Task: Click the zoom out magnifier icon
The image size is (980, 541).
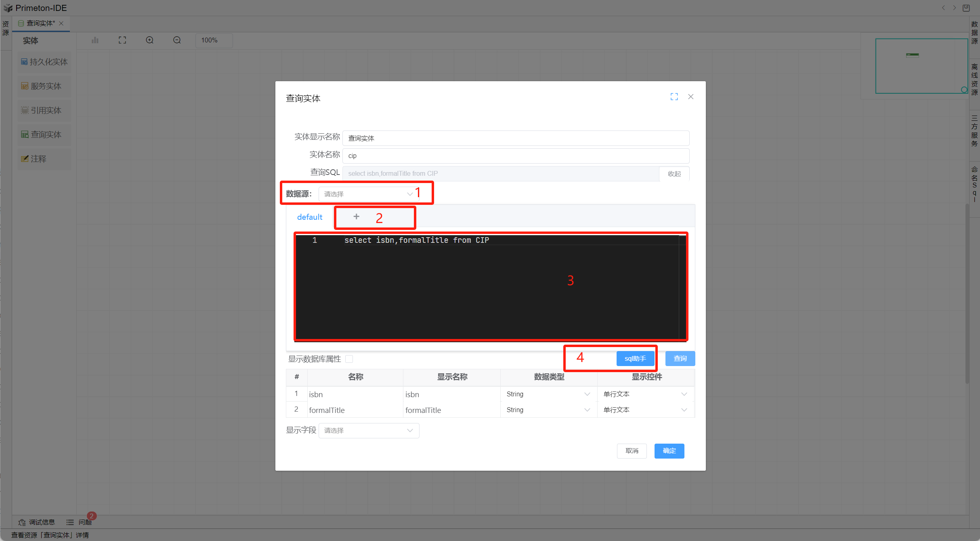Action: (x=177, y=40)
